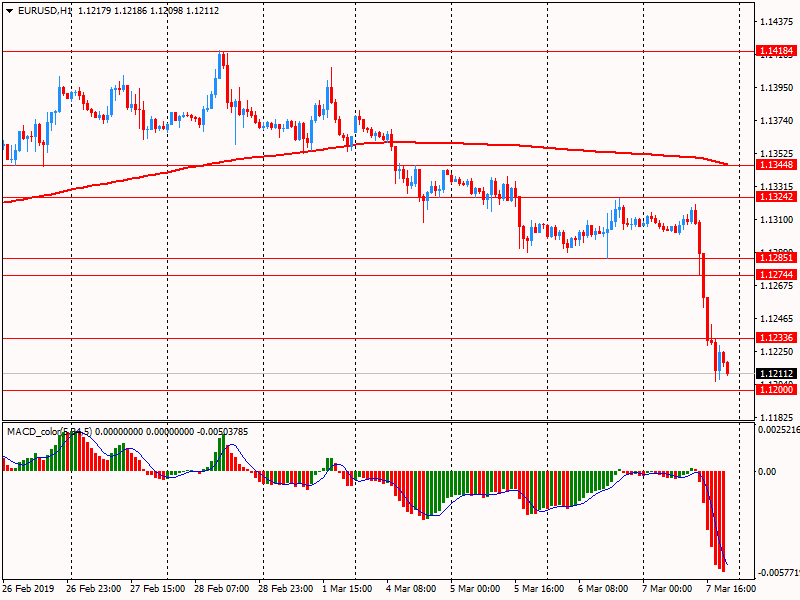800x600 pixels.
Task: Click the 1.12250 price scale value
Action: (x=777, y=352)
